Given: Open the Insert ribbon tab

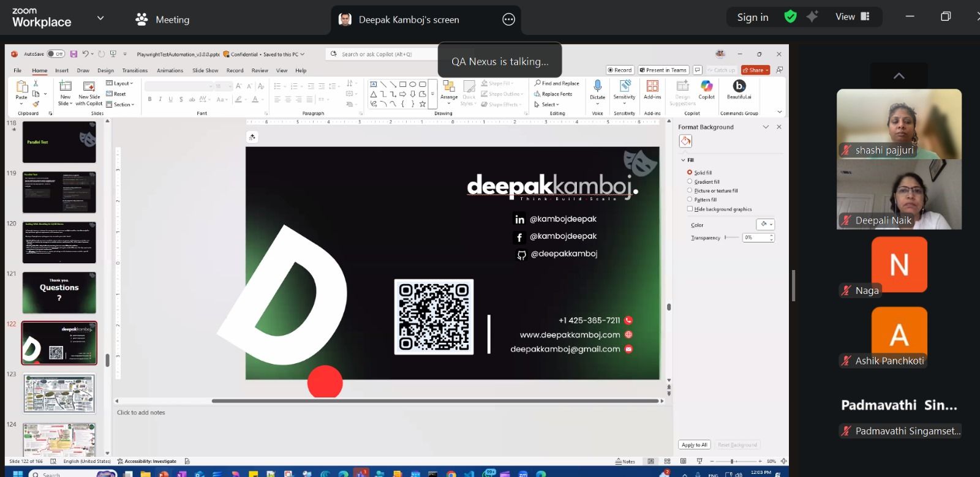Looking at the screenshot, I should pyautogui.click(x=62, y=70).
